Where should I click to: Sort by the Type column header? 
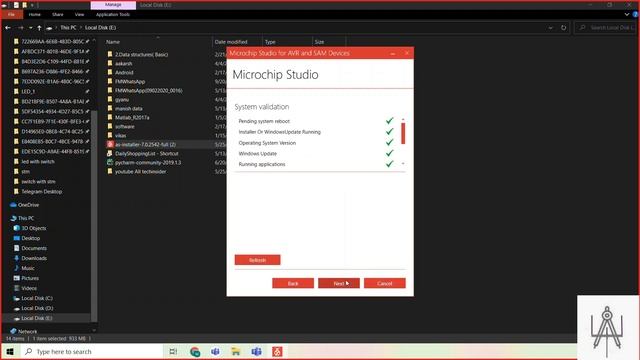(270, 42)
